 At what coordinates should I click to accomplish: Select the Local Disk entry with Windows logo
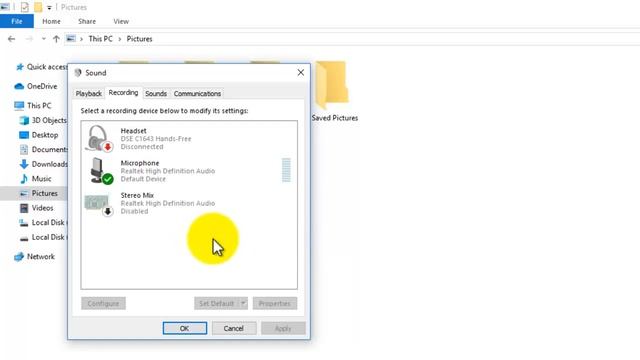[x=42, y=223]
